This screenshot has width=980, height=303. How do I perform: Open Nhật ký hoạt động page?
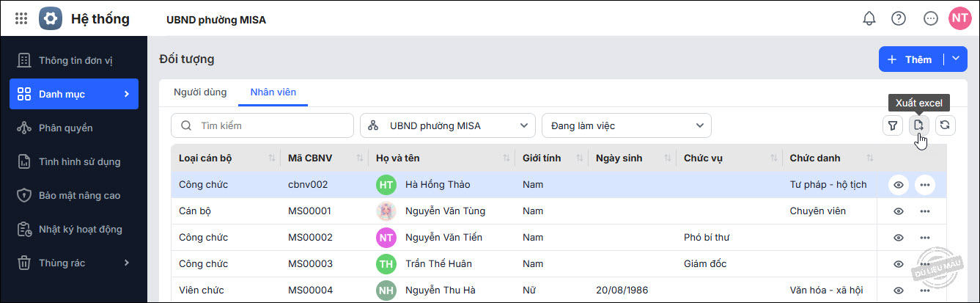[81, 230]
